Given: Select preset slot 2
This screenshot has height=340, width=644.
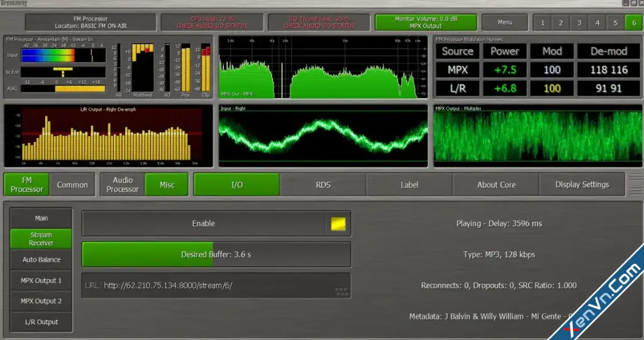Looking at the screenshot, I should click(x=560, y=23).
